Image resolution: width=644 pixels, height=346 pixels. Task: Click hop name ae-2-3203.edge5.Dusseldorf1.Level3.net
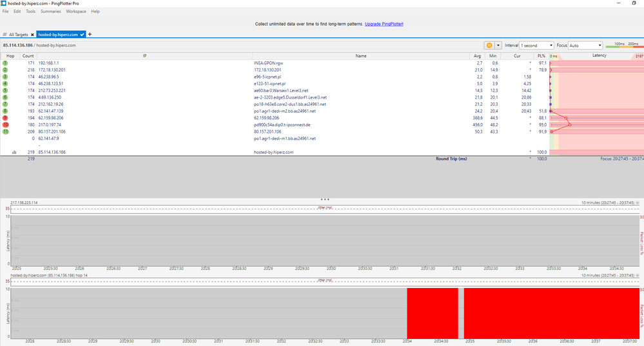[290, 98]
